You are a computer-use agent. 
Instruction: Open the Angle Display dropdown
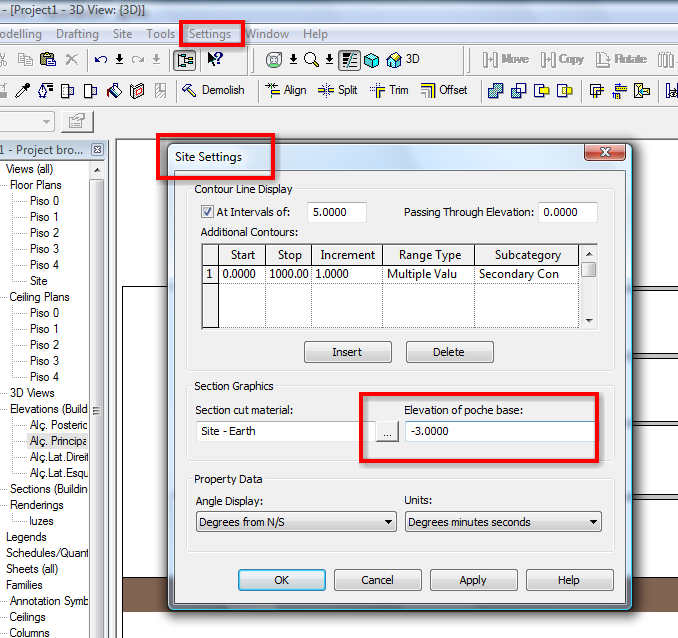tap(297, 522)
